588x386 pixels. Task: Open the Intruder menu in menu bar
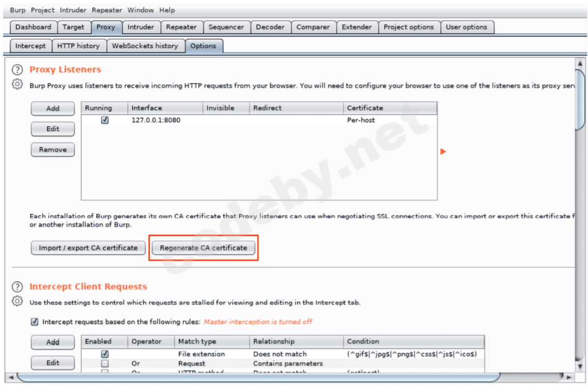(73, 10)
